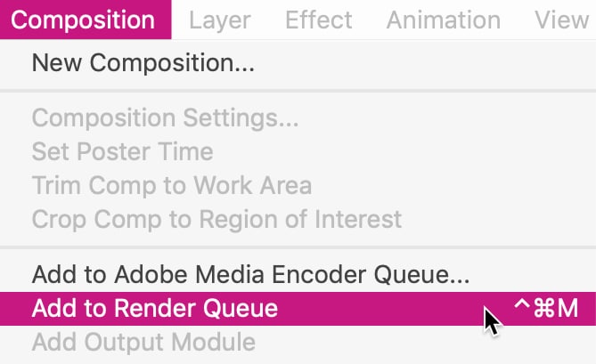Choose Set Poster Time
Image resolution: width=596 pixels, height=364 pixels.
coord(298,152)
